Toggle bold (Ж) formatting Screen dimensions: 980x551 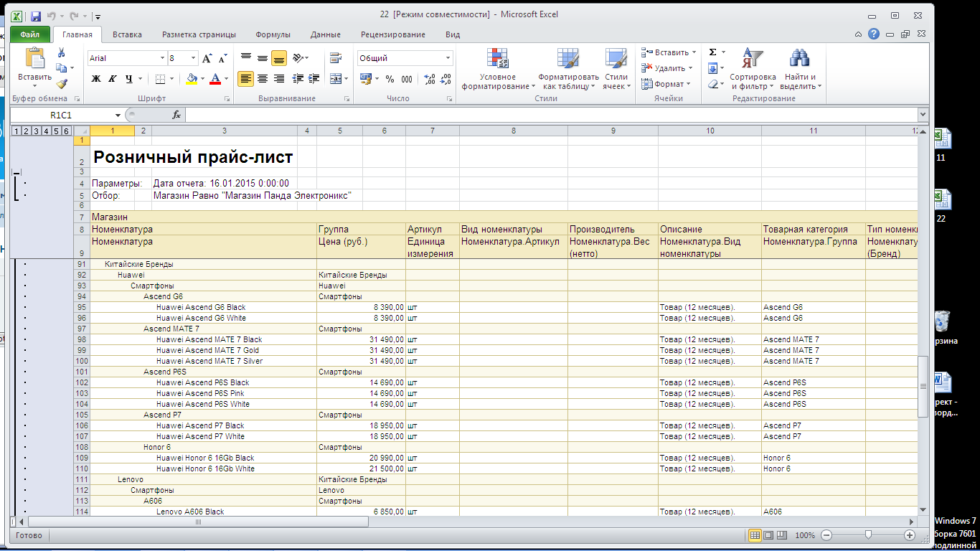tap(95, 79)
